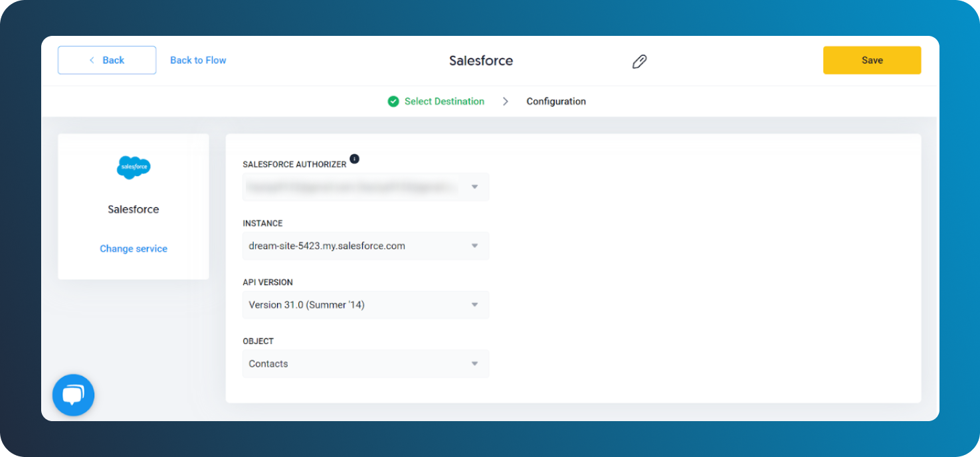Click the green checkmark on Select Destination
This screenshot has height=457, width=980.
click(x=393, y=101)
